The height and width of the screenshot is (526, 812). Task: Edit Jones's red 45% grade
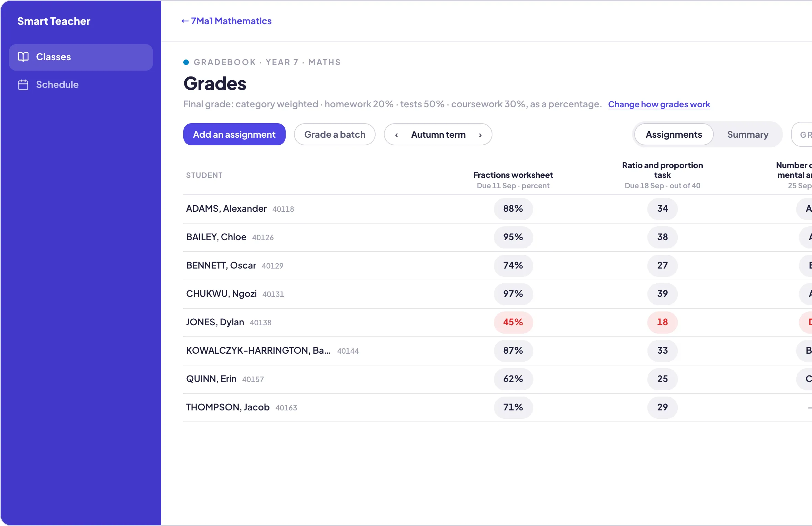pos(513,322)
